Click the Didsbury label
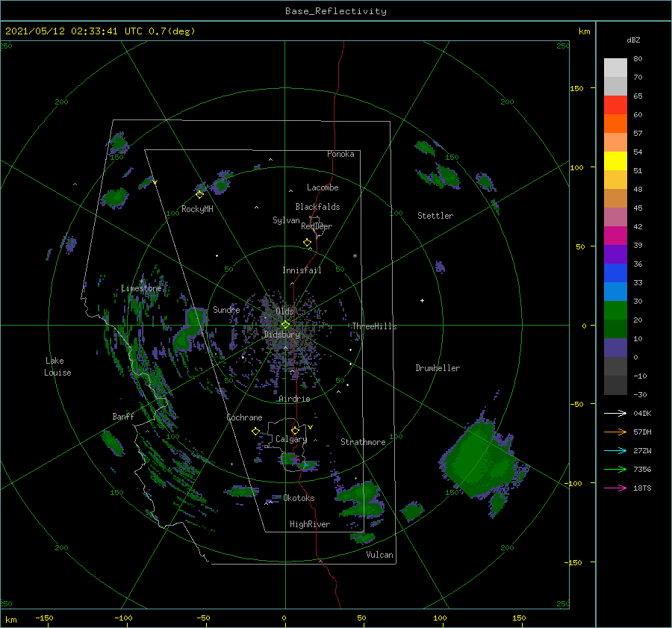This screenshot has width=672, height=628. (281, 335)
